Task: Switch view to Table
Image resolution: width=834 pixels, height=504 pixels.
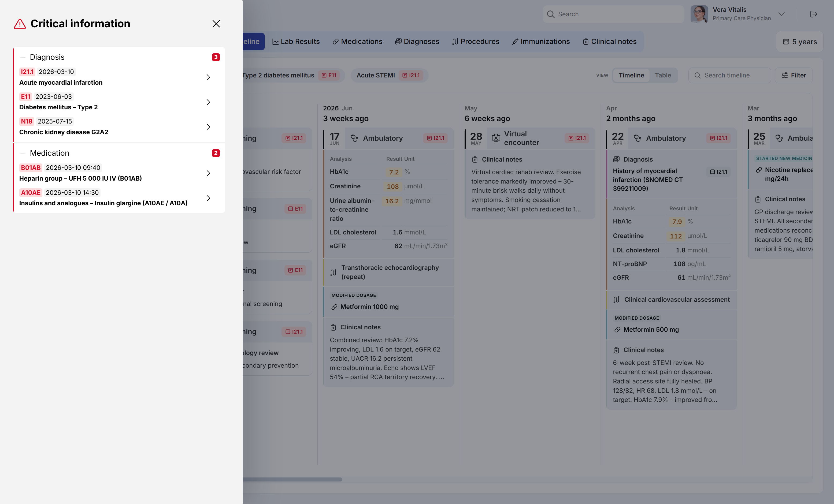Action: click(x=663, y=76)
